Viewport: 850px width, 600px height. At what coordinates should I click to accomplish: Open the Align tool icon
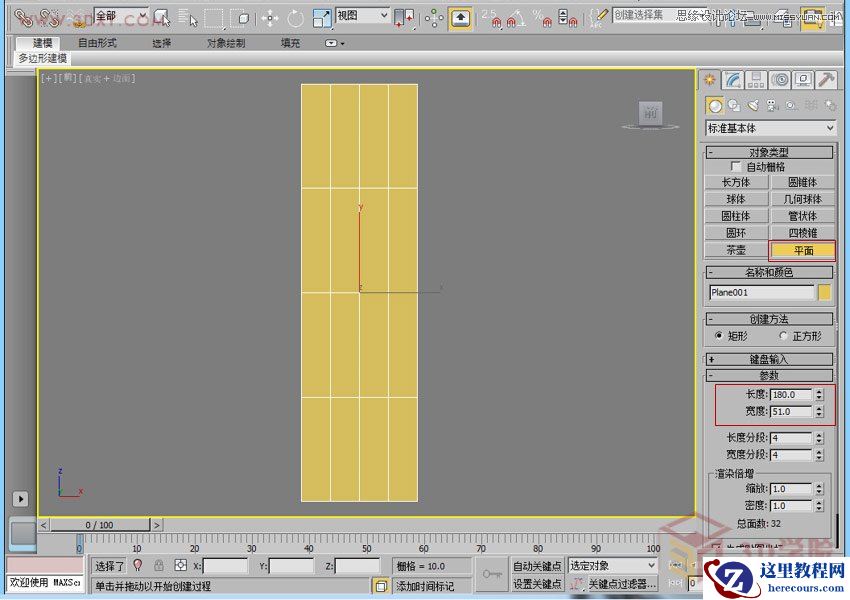434,17
